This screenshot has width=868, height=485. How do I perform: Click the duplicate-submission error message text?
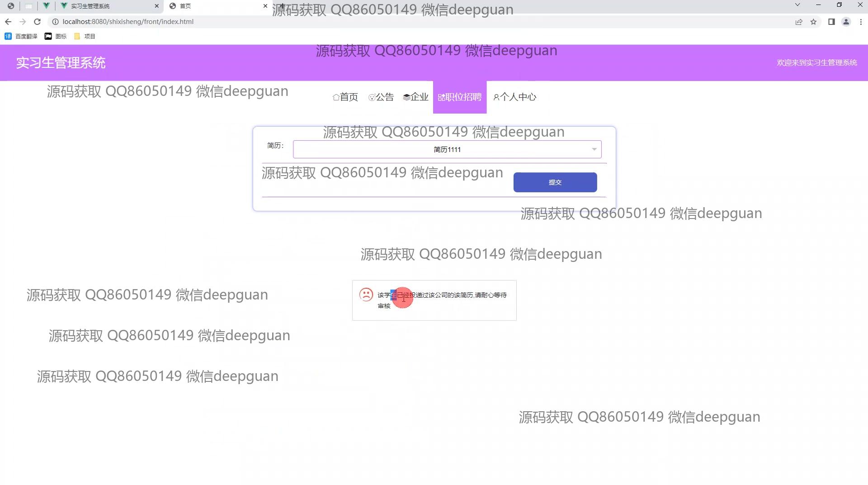coord(442,300)
